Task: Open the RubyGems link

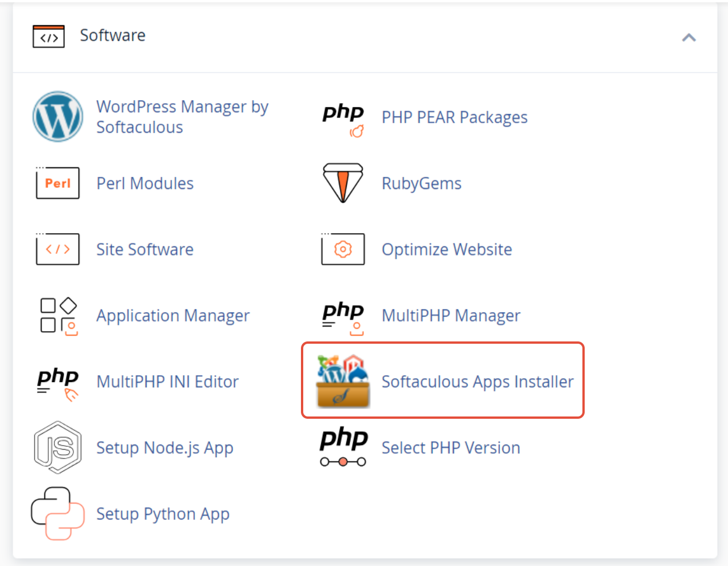Action: [421, 183]
